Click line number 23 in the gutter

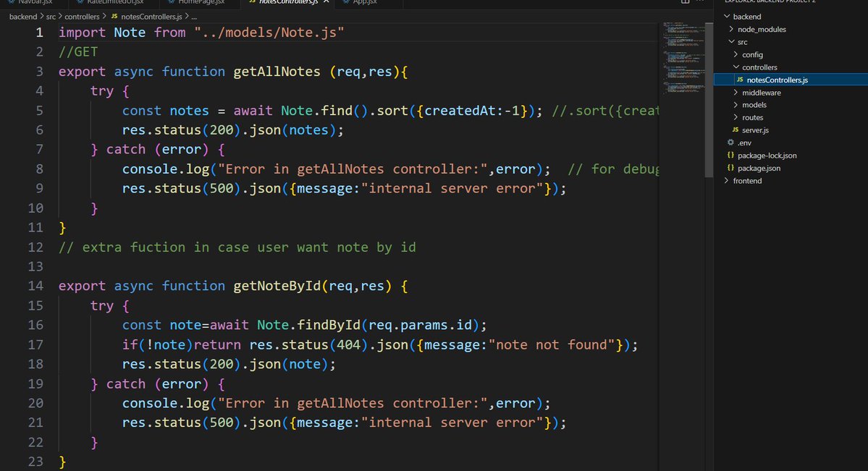pos(35,462)
